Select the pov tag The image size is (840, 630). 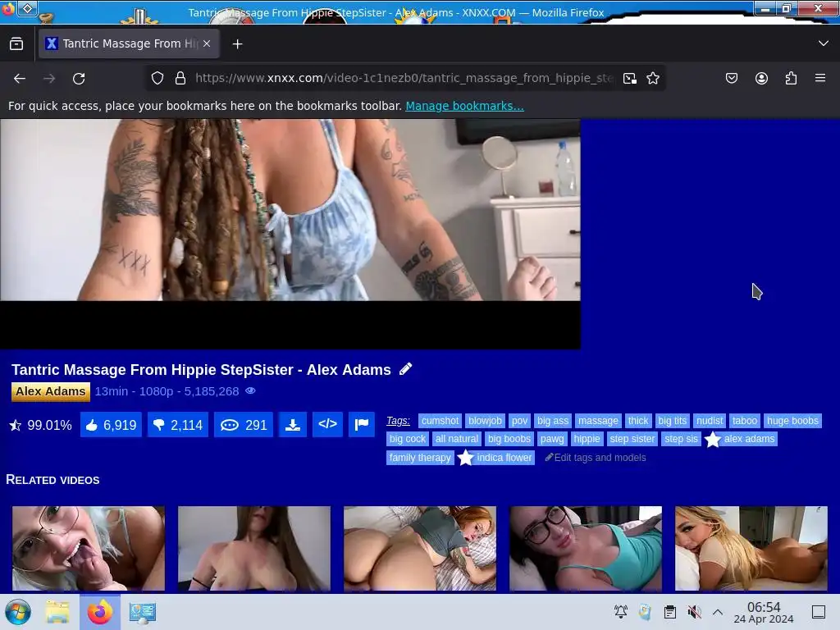[x=519, y=421]
